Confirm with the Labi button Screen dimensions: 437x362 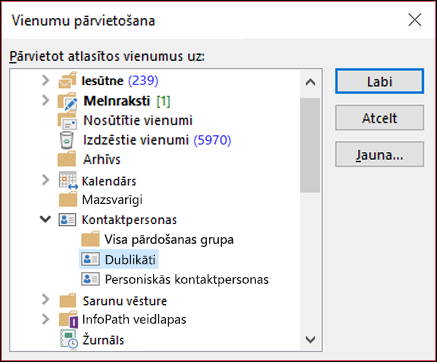pyautogui.click(x=379, y=81)
